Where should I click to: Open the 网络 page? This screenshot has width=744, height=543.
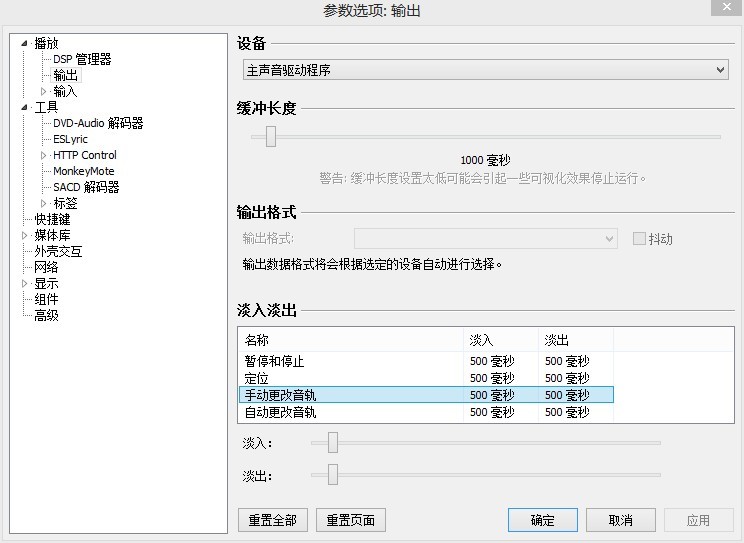click(46, 267)
